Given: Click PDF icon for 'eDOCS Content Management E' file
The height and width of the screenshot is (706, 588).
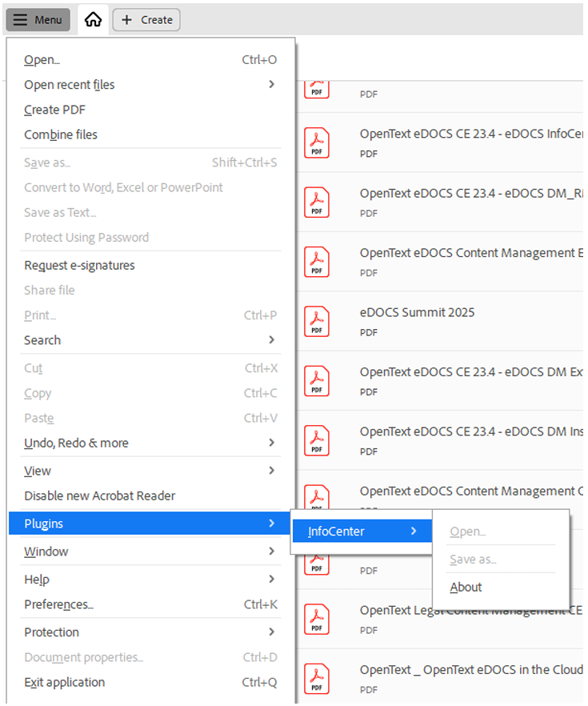Looking at the screenshot, I should [317, 262].
